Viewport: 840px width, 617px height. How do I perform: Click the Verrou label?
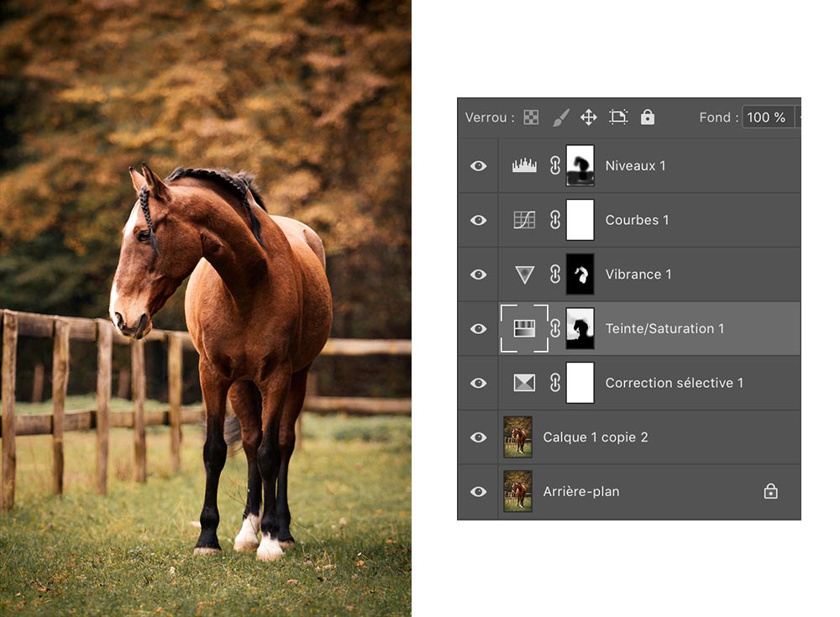coord(489,118)
